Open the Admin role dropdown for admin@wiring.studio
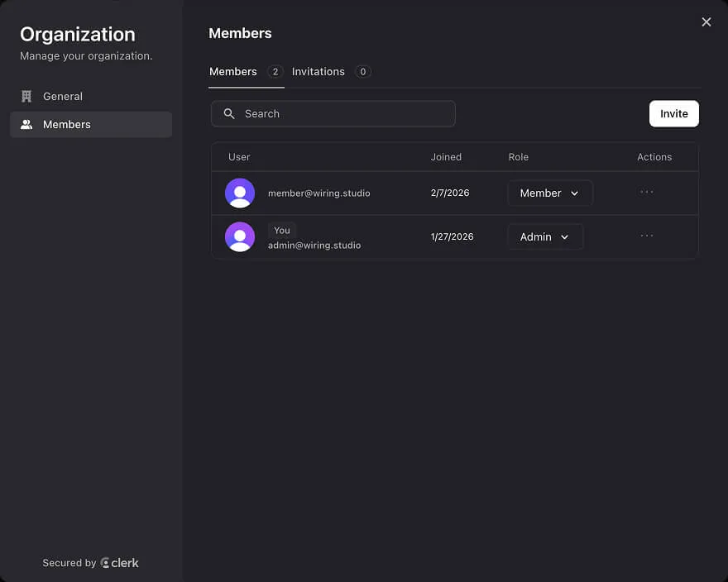 (544, 236)
